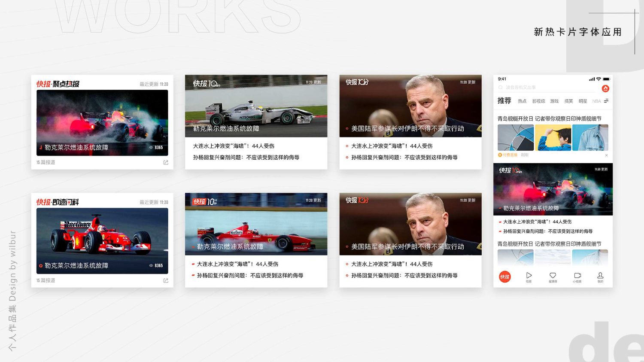
Task: Click the eye views icon on 聚点热报 card
Action: [x=151, y=147]
